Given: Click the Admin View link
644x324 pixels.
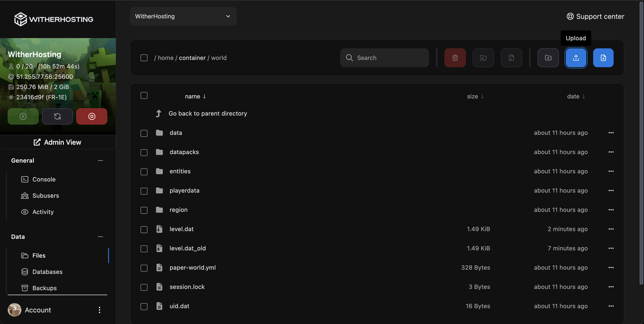Looking at the screenshot, I should 57,142.
